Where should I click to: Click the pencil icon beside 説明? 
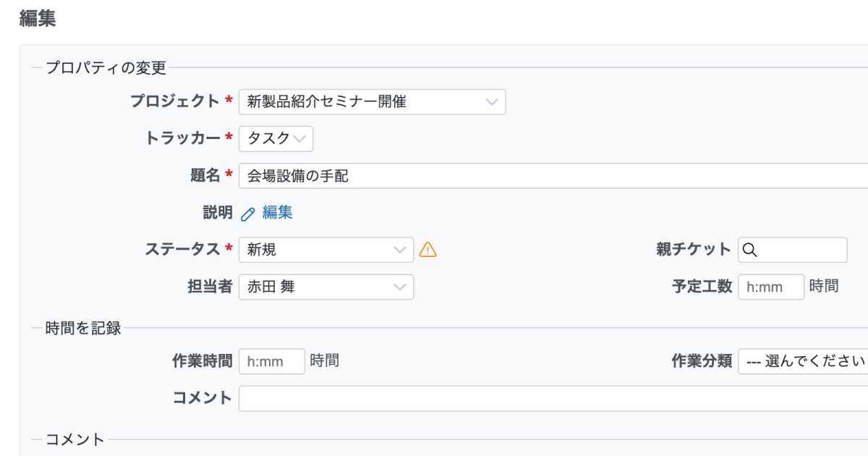click(x=248, y=214)
